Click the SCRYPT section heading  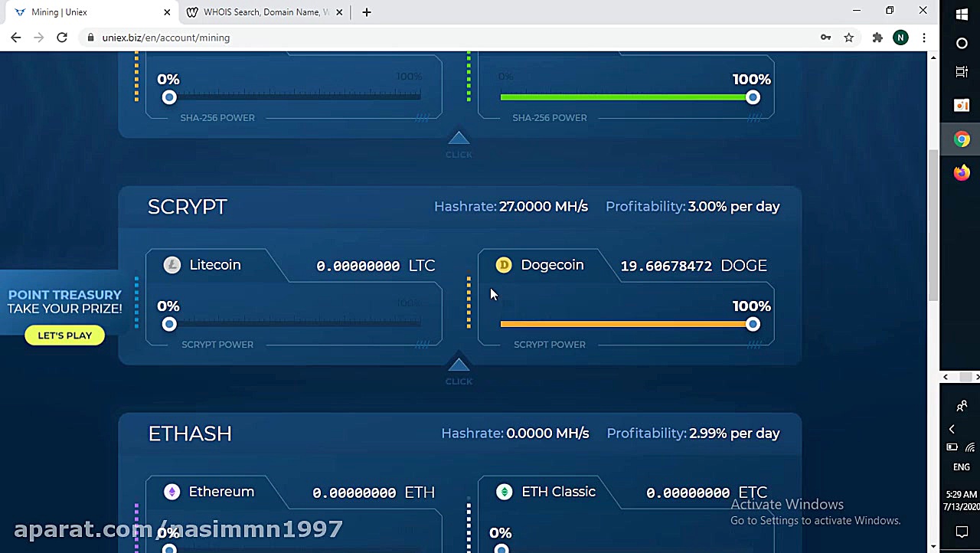tap(188, 207)
